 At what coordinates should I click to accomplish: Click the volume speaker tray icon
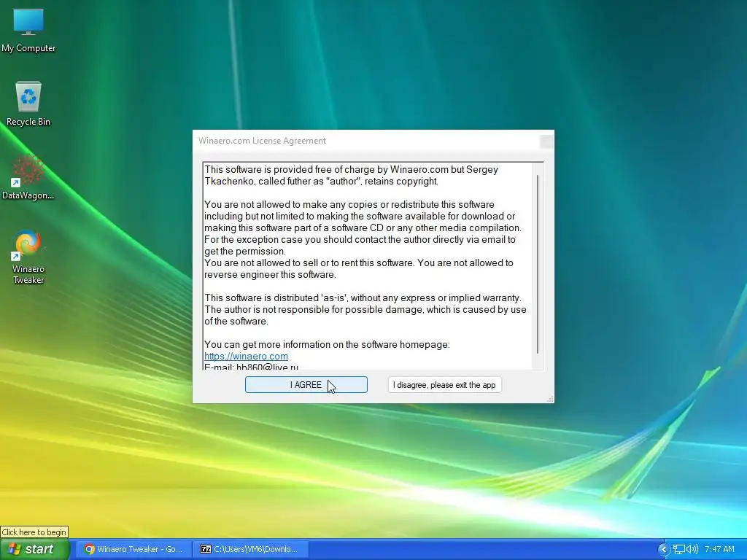click(692, 550)
